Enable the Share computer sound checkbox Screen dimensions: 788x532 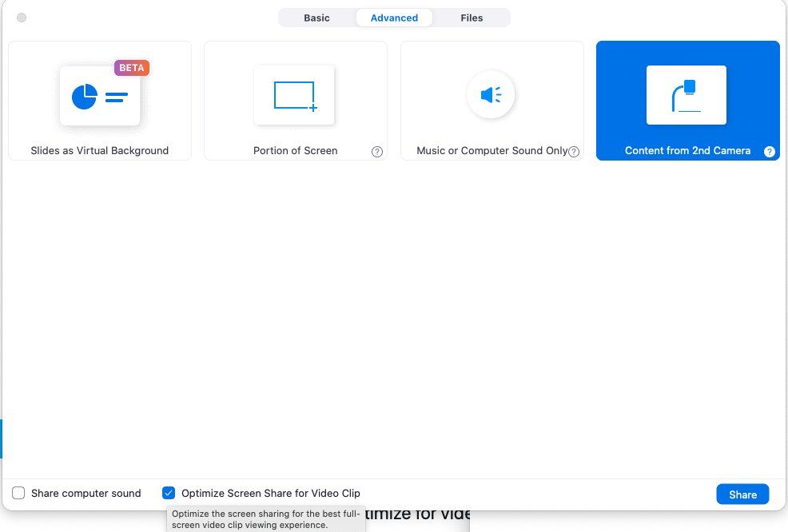pyautogui.click(x=18, y=493)
